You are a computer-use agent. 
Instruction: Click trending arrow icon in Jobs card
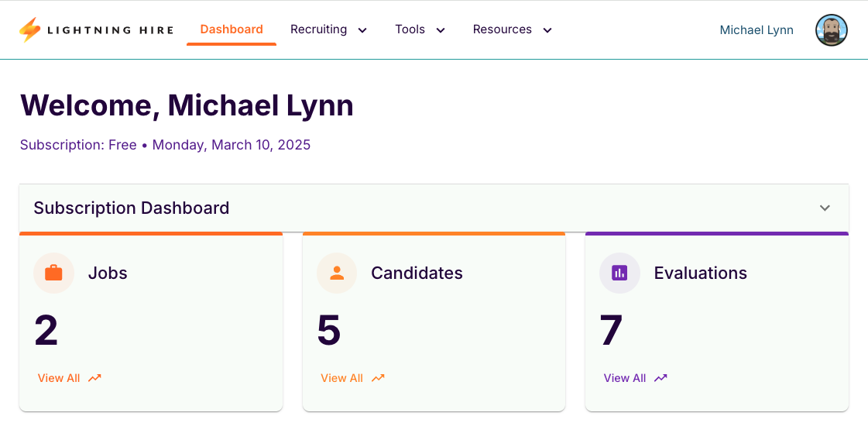(x=94, y=378)
